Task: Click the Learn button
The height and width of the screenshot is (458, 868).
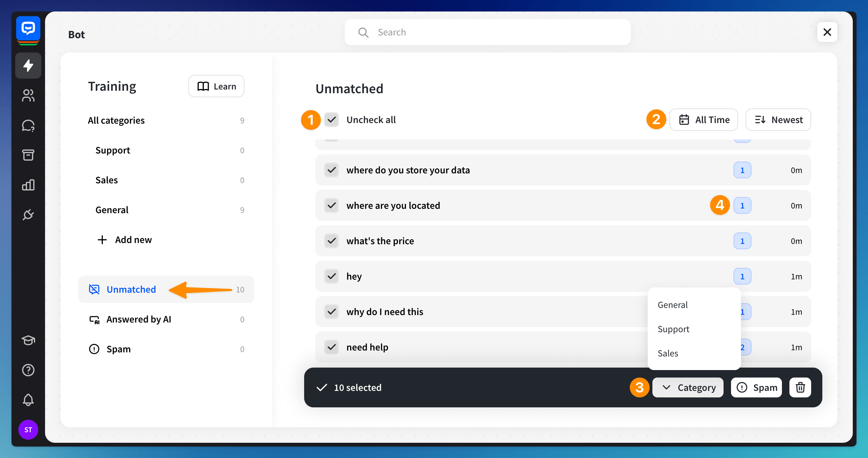Action: 216,86
